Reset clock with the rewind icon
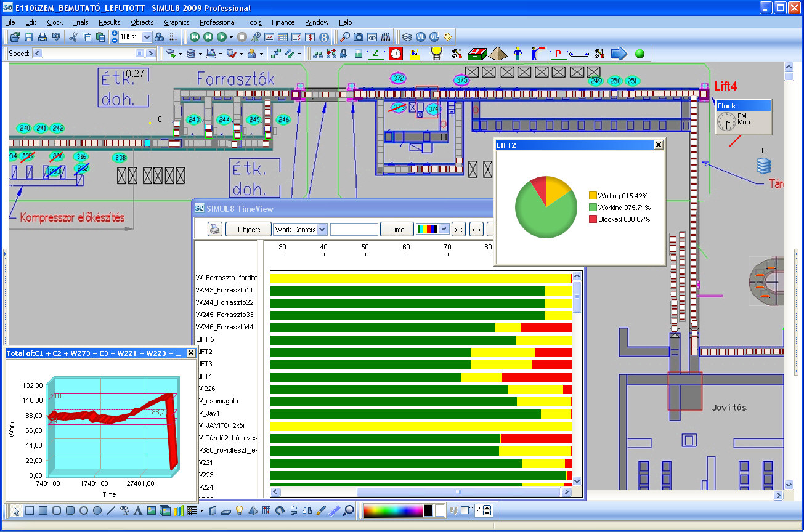The image size is (804, 532). click(195, 37)
